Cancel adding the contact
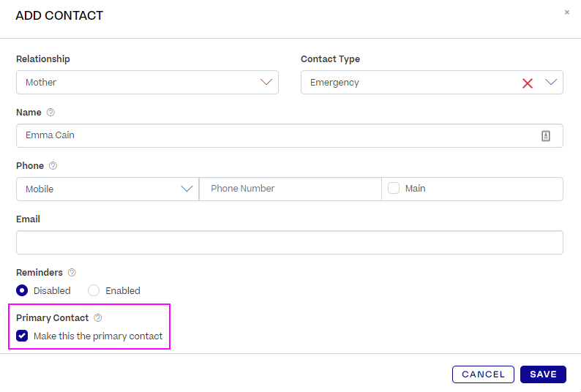This screenshot has width=581, height=392. pyautogui.click(x=483, y=374)
